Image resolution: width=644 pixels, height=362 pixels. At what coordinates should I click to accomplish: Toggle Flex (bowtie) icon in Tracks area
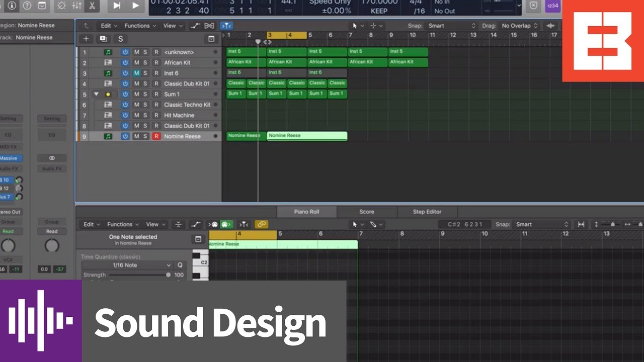point(209,26)
